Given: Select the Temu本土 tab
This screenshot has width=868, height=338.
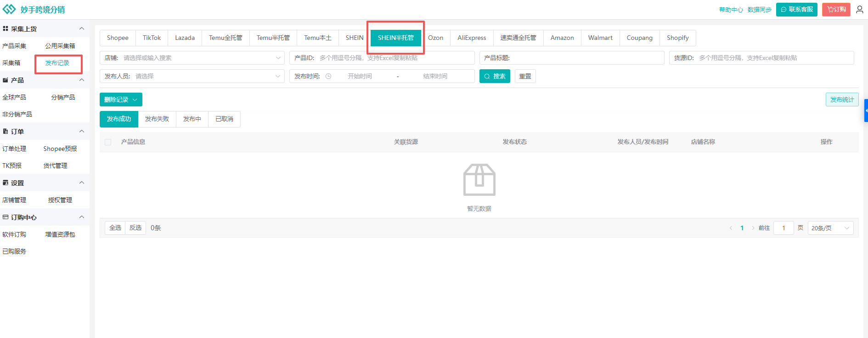Looking at the screenshot, I should [x=318, y=38].
